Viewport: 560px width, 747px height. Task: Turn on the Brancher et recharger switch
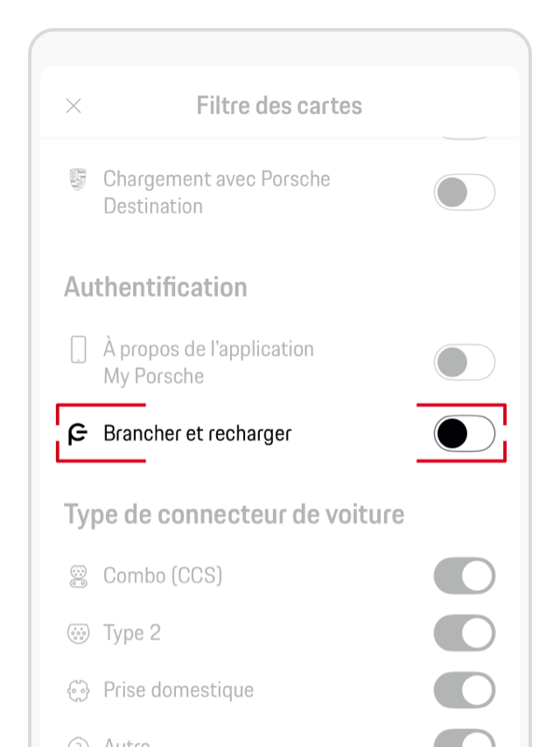(465, 433)
